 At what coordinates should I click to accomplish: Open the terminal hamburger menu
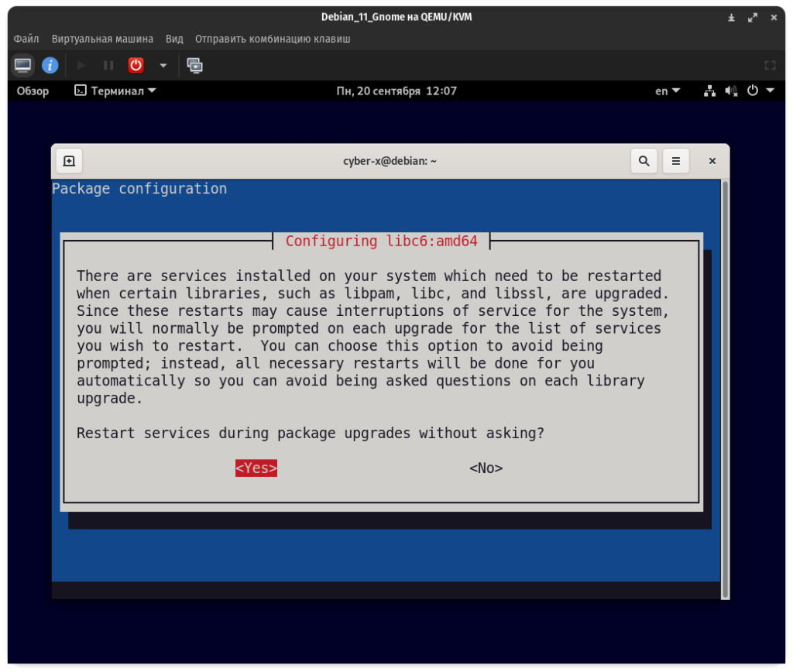click(x=675, y=161)
